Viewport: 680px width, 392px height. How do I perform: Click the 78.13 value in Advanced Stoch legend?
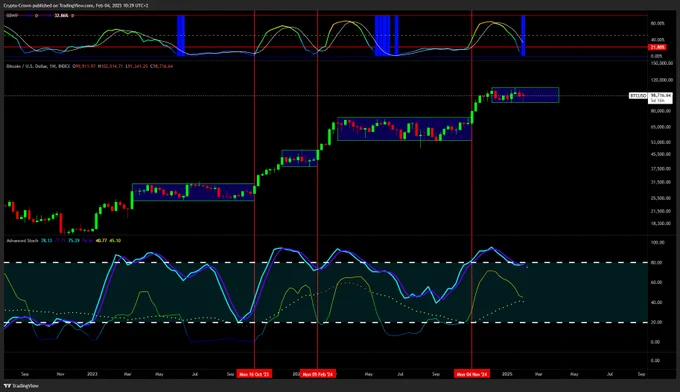[46, 240]
